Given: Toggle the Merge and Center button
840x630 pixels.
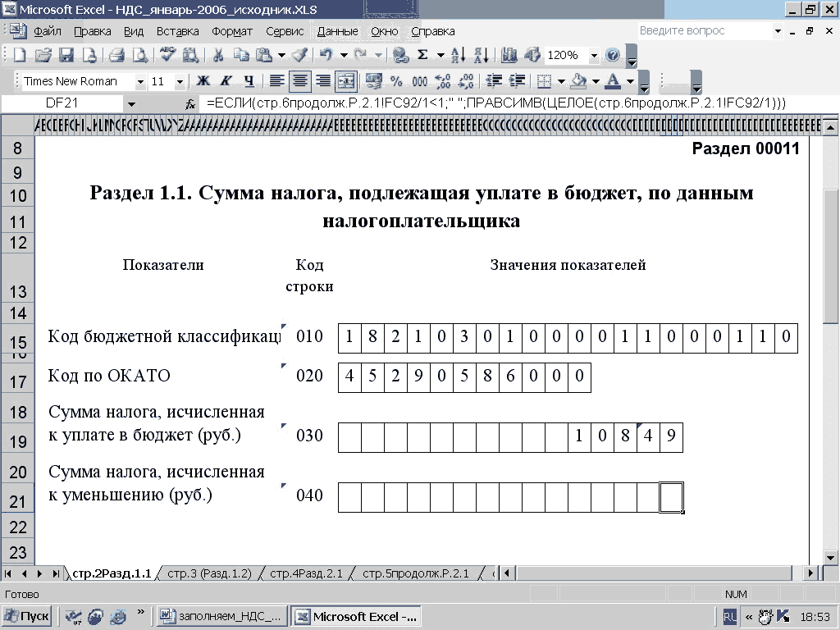Looking at the screenshot, I should 346,81.
